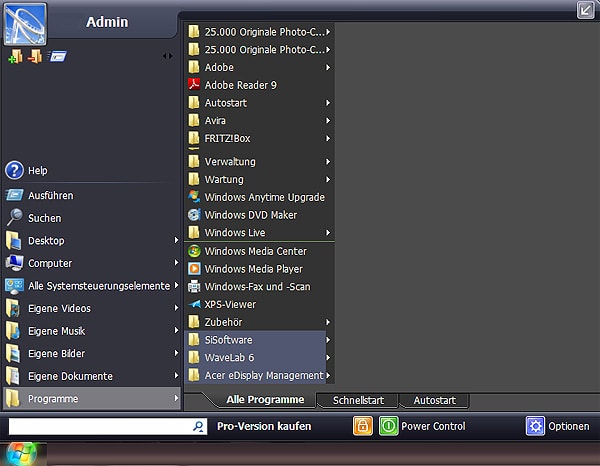Click the Windows-Fax und -Scan icon
The width and height of the screenshot is (600, 466).
[x=194, y=287]
